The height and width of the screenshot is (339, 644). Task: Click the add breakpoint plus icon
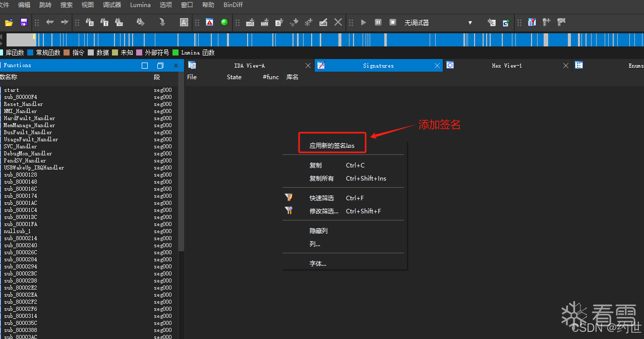click(547, 22)
